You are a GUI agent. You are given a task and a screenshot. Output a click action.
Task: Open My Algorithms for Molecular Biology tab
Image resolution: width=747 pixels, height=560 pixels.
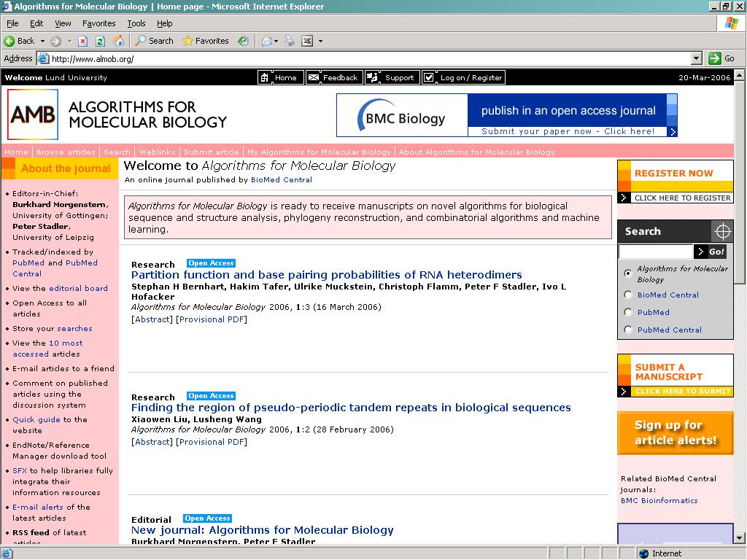319,152
